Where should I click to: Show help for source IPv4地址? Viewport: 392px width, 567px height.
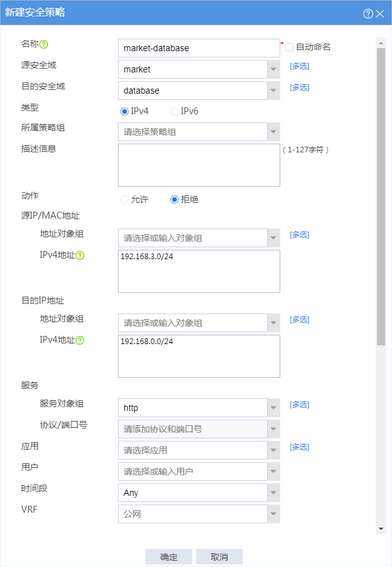[80, 255]
